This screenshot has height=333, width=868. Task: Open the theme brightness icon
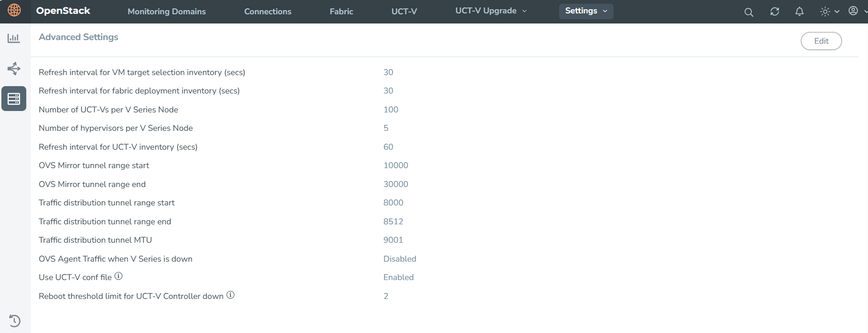[x=825, y=12]
